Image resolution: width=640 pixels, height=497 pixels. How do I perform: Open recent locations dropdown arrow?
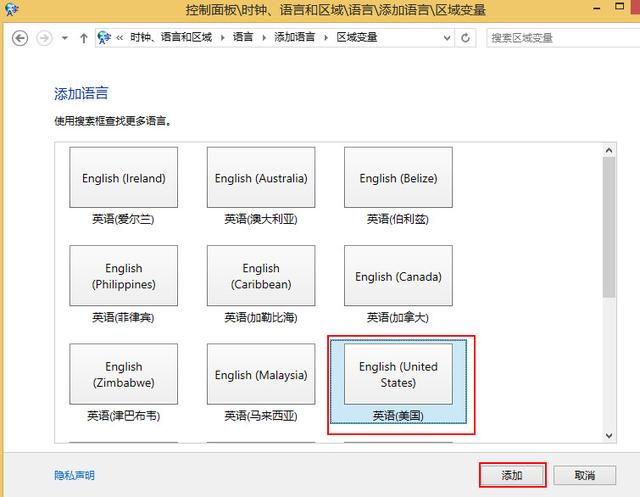click(x=64, y=38)
